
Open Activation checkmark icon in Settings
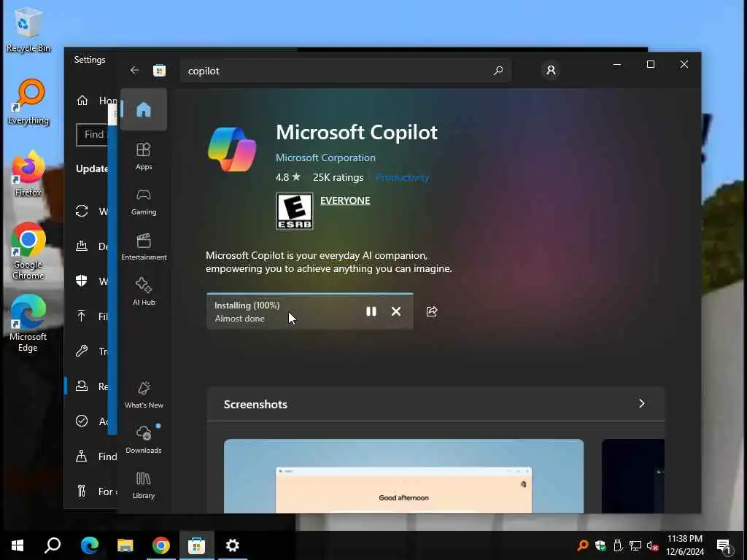82,421
